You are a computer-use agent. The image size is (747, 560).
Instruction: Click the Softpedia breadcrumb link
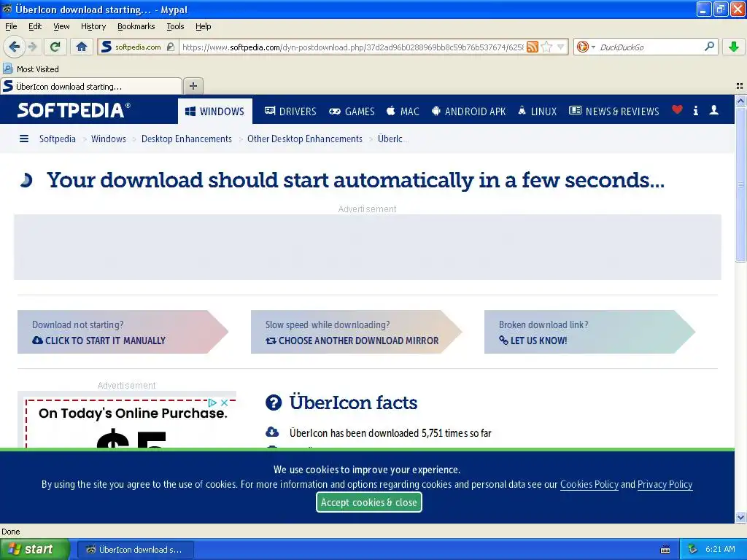57,139
